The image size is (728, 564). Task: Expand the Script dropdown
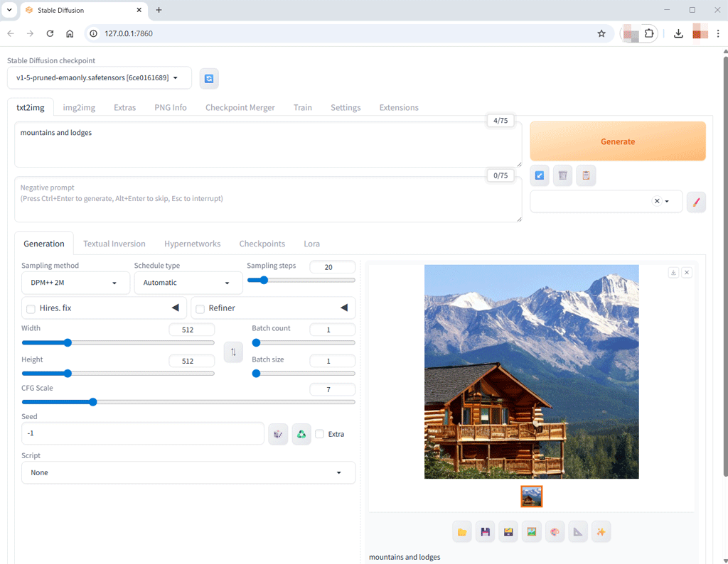click(188, 472)
